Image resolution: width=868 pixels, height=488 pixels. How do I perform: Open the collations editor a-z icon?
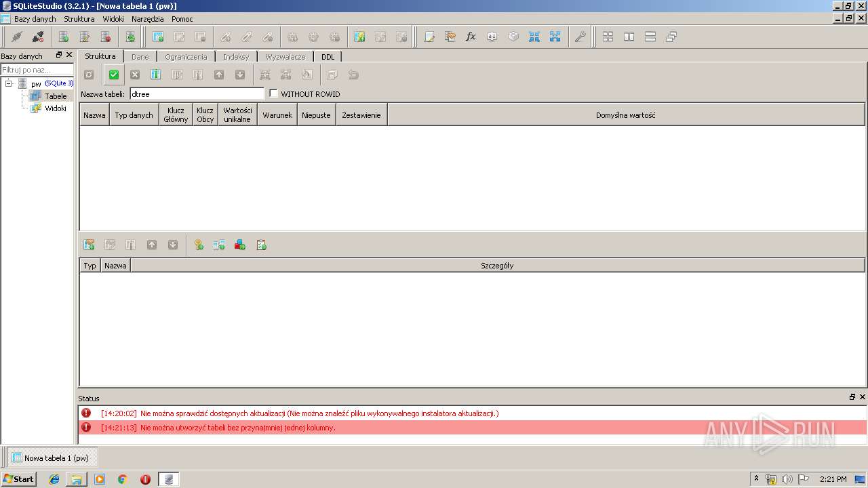click(x=492, y=37)
